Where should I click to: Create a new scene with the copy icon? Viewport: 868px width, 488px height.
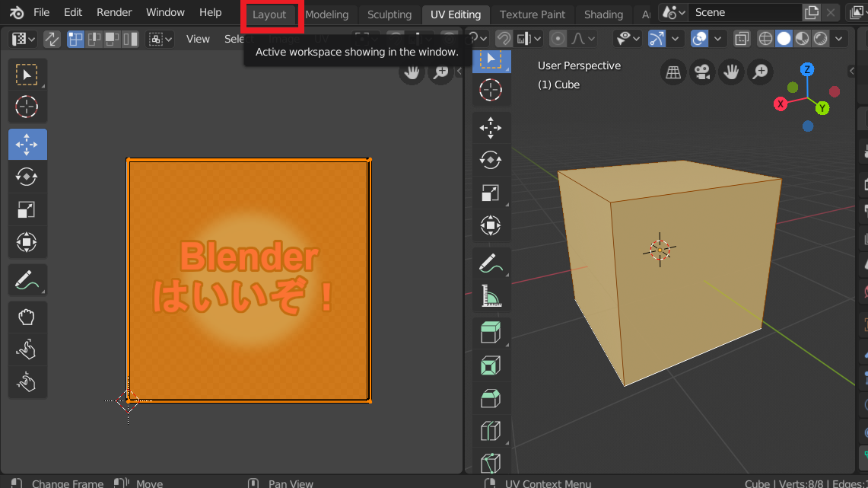(x=812, y=12)
